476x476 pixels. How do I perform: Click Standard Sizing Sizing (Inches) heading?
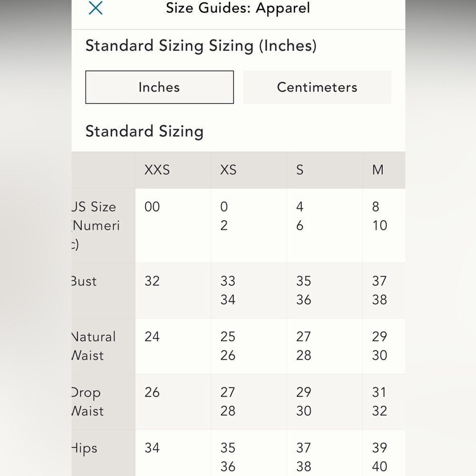click(x=201, y=46)
